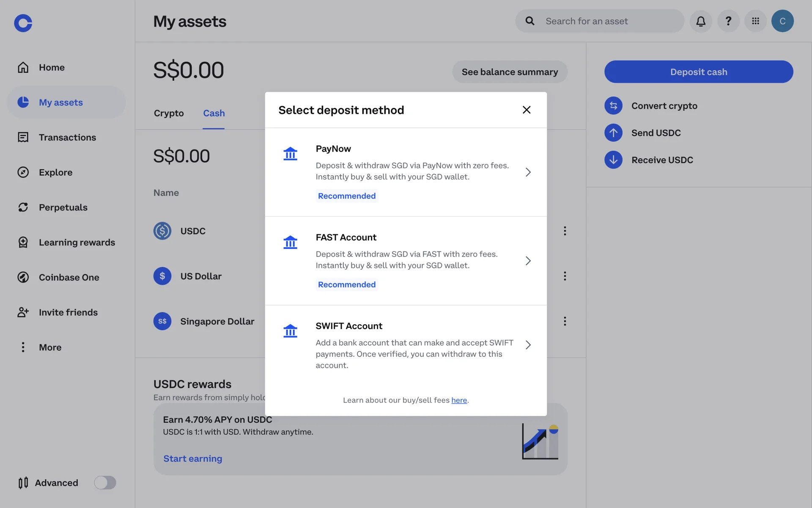Click the user profile avatar

point(782,21)
